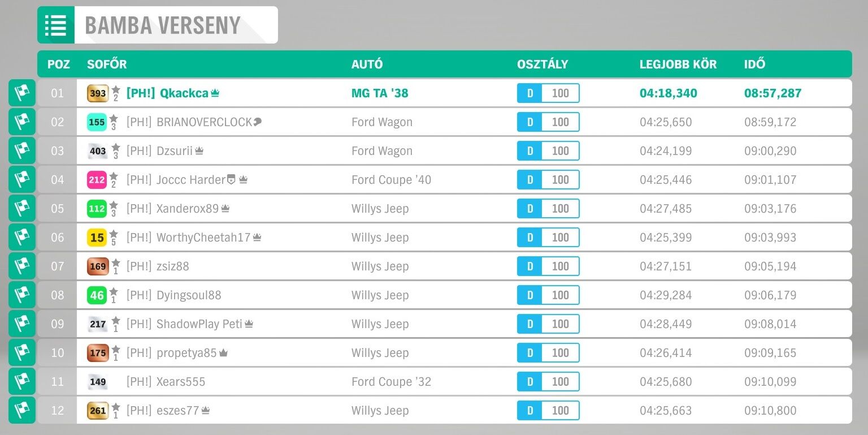The image size is (868, 435).
Task: Click the finish flag icon for position 01
Action: click(x=22, y=93)
